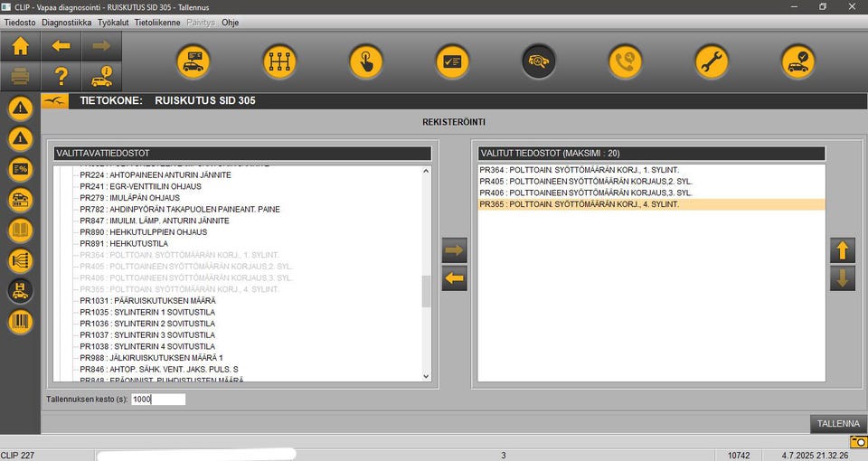This screenshot has width=868, height=461.
Task: Select PR891 : HEHKUTUSTILA
Action: click(x=124, y=243)
